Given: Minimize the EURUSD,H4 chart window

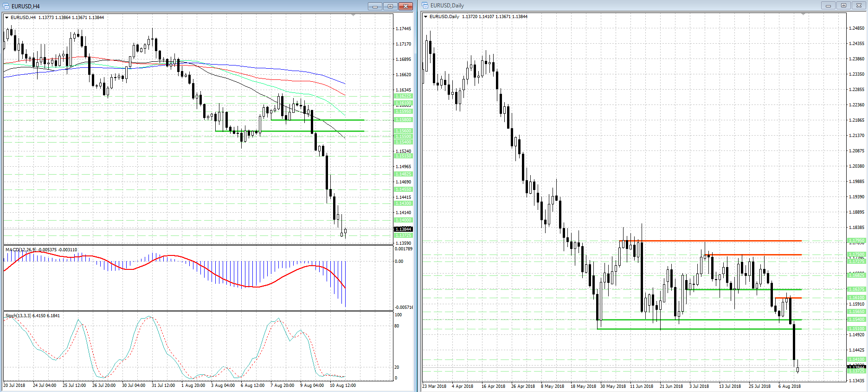Looking at the screenshot, I should 375,6.
